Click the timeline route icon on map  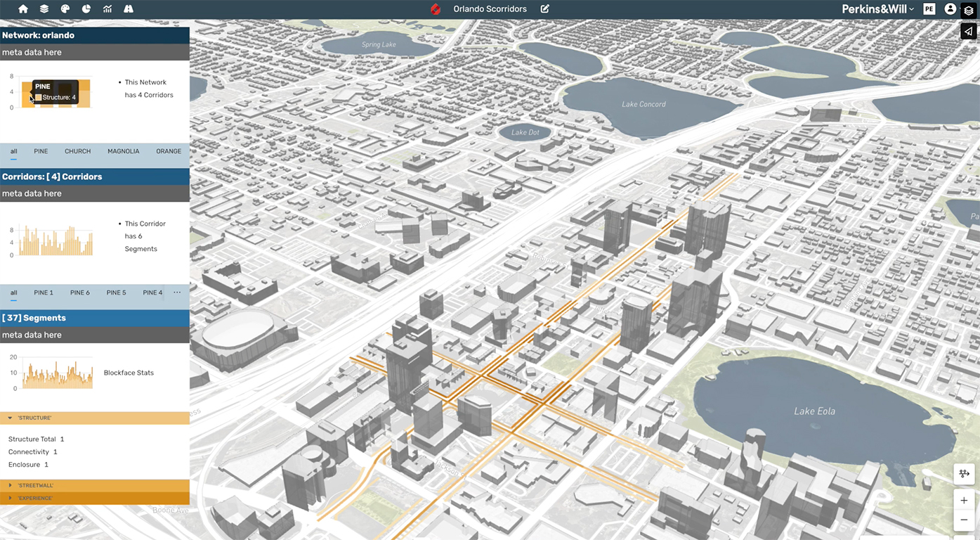963,475
